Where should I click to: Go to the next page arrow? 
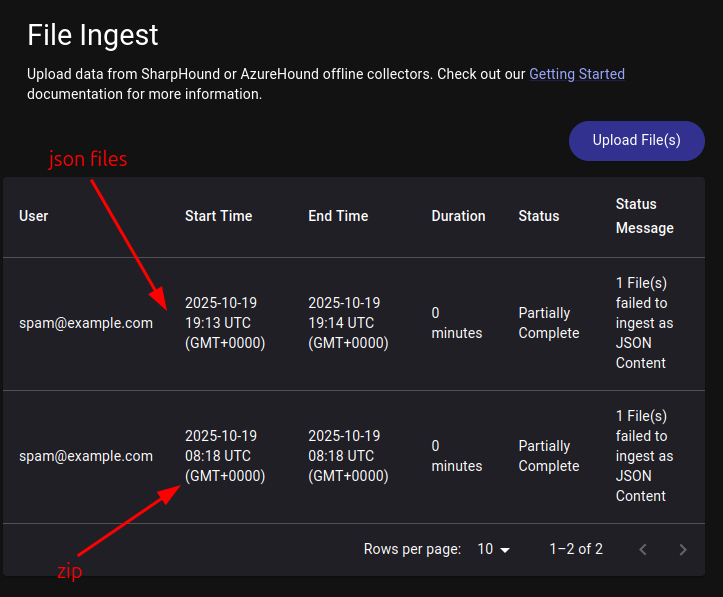(x=683, y=549)
